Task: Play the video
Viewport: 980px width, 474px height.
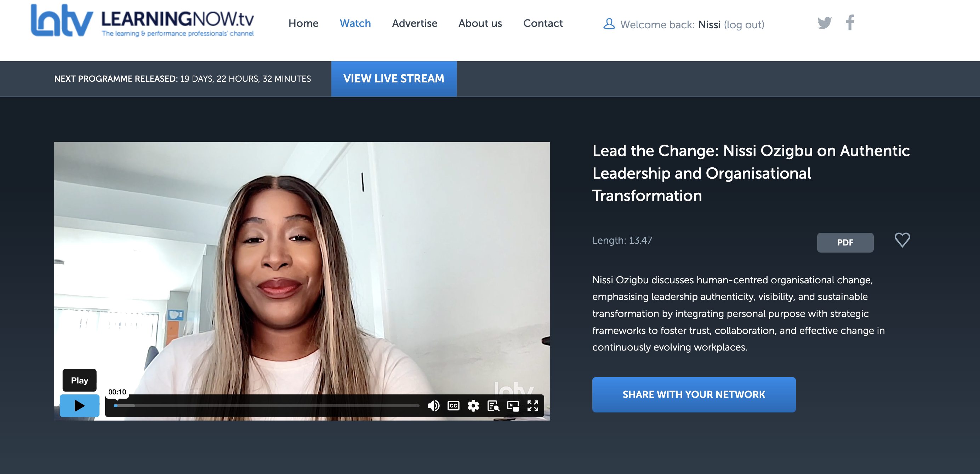Action: click(x=80, y=406)
